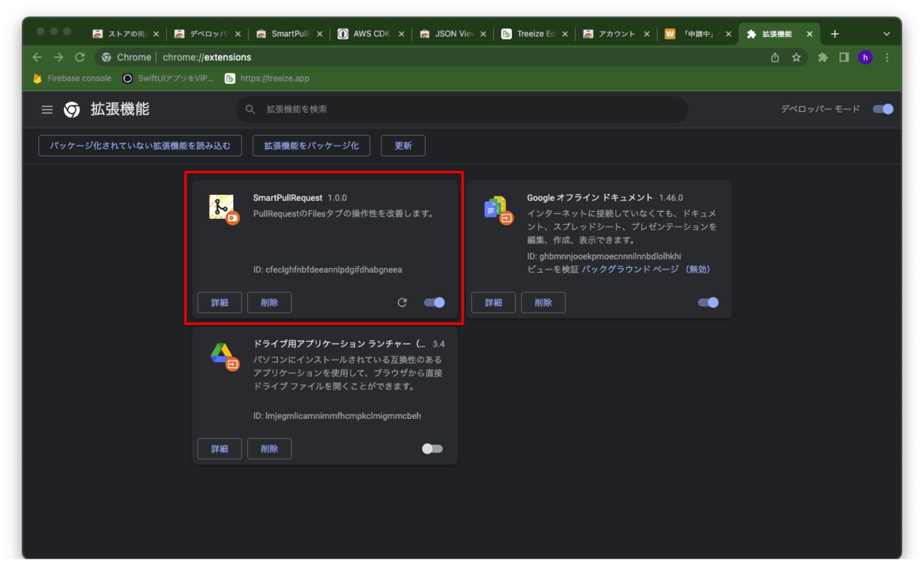Click 削除 for Google オフライン ドキュメント
The height and width of the screenshot is (587, 924).
point(544,303)
